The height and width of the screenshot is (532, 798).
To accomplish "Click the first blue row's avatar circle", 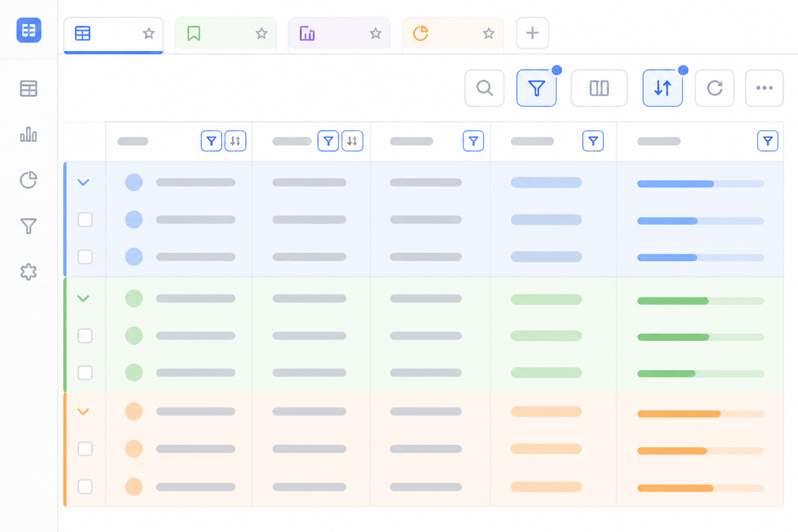I will click(134, 182).
